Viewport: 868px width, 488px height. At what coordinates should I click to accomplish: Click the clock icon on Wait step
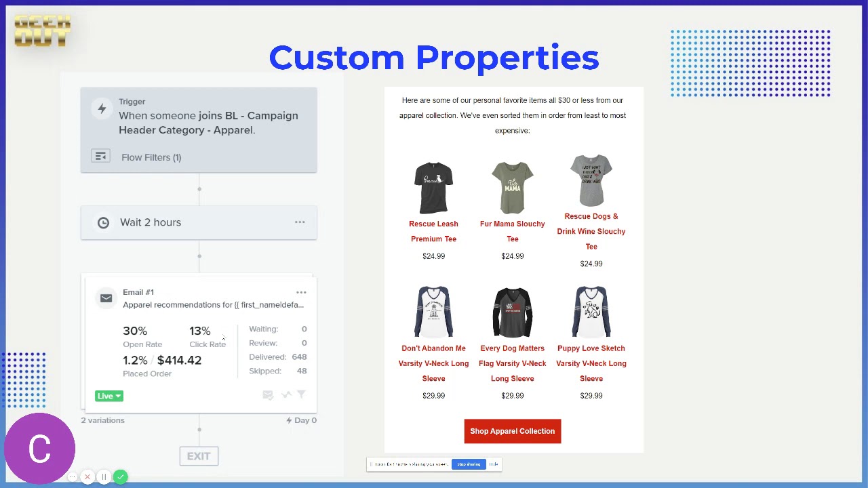click(103, 222)
